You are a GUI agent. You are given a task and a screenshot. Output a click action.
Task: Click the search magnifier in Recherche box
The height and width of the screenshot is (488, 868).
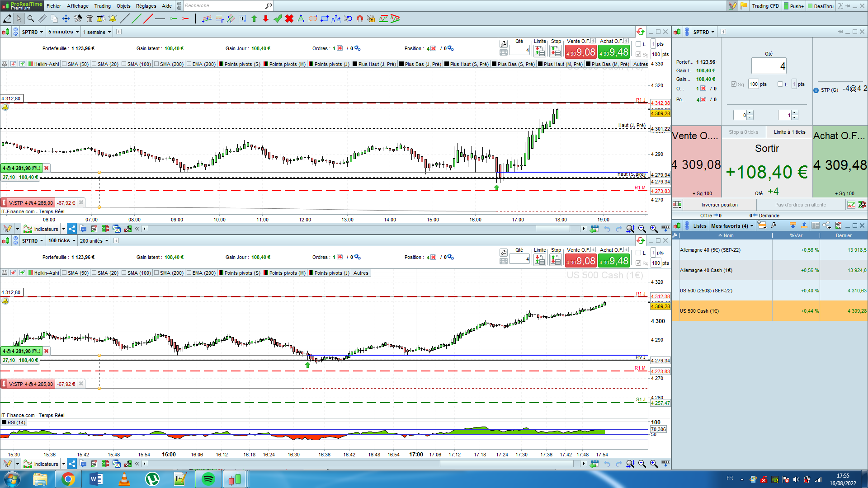click(269, 6)
